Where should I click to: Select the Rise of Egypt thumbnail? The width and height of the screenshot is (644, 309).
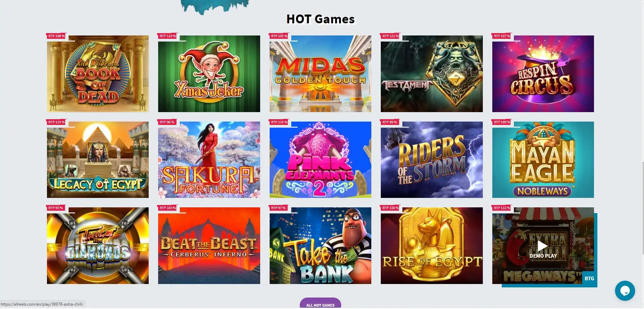click(x=432, y=246)
